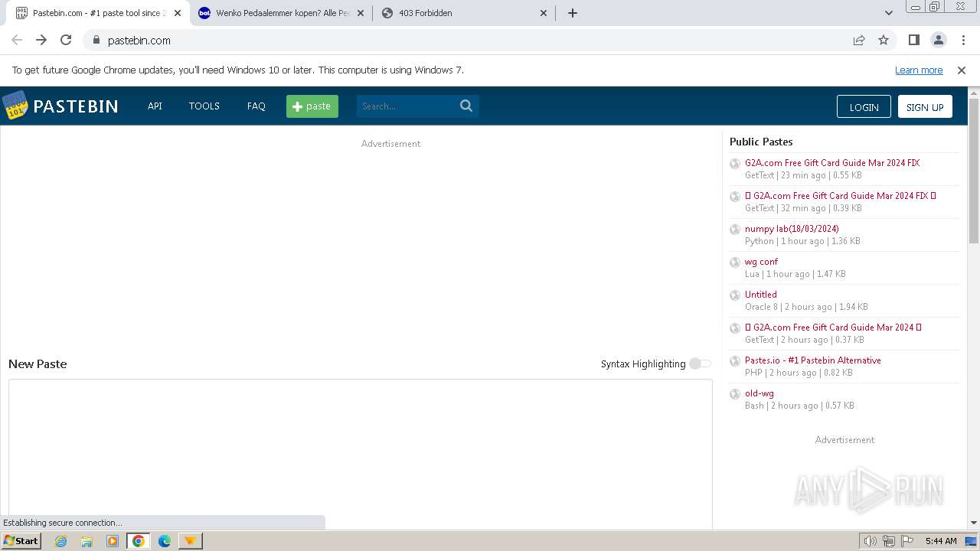Click the LOGIN button

(x=864, y=106)
